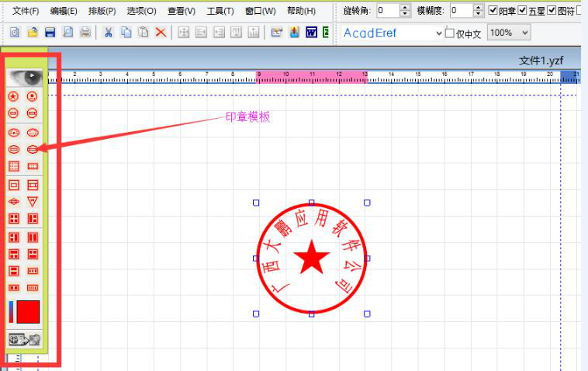The height and width of the screenshot is (371, 588).
Task: Pick the single square frame seal template
Action: 14,185
